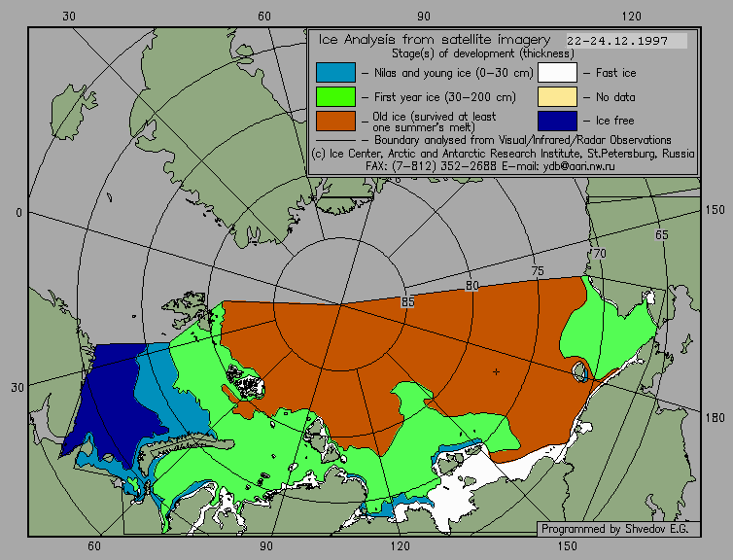Image resolution: width=733 pixels, height=560 pixels.
Task: Click the 'Boundary analysed from Visual/Infrared/Radar Observations' text
Action: coord(523,140)
